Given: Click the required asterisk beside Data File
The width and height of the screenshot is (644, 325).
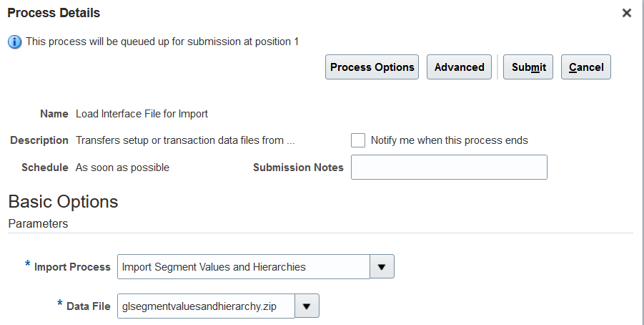Looking at the screenshot, I should coord(60,304).
